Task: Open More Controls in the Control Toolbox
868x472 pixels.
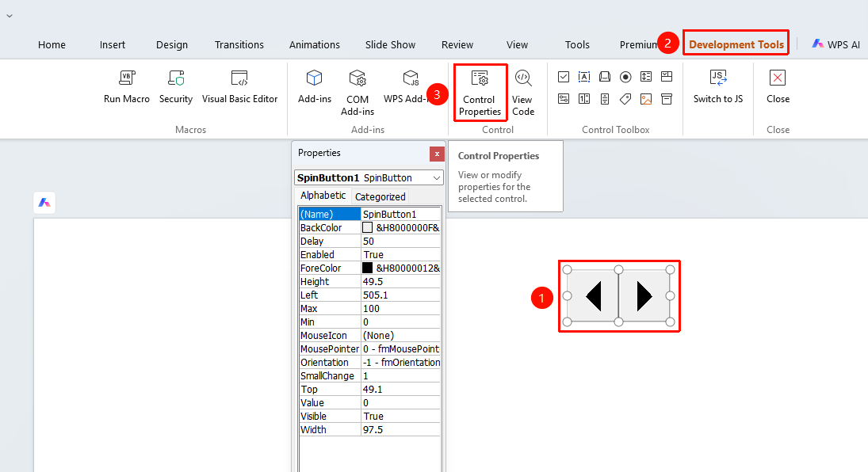Action: tap(667, 99)
